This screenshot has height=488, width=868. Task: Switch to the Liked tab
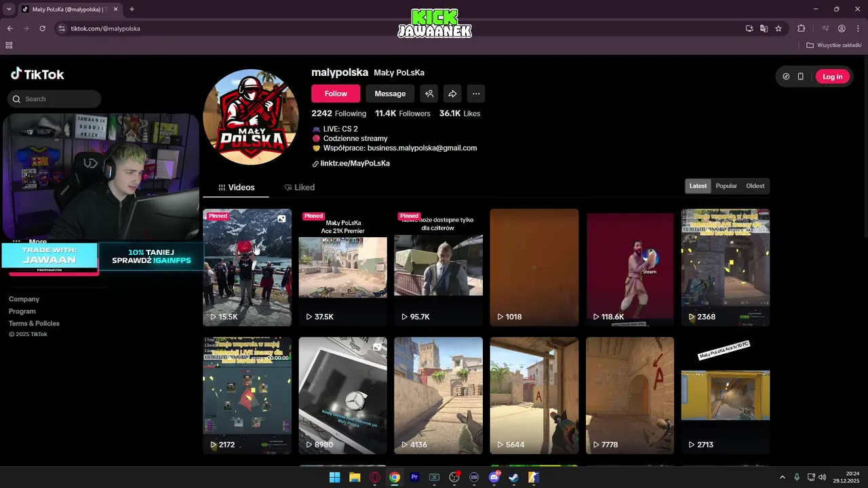click(x=299, y=187)
